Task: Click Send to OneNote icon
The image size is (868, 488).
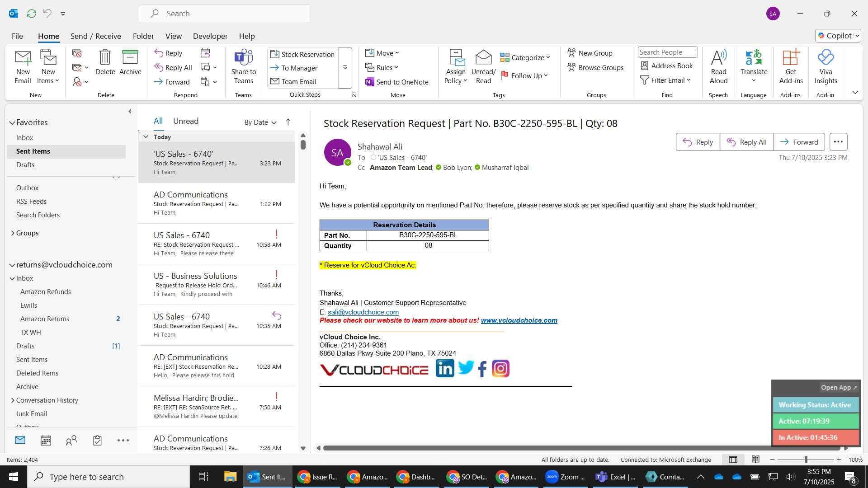Action: tap(369, 82)
